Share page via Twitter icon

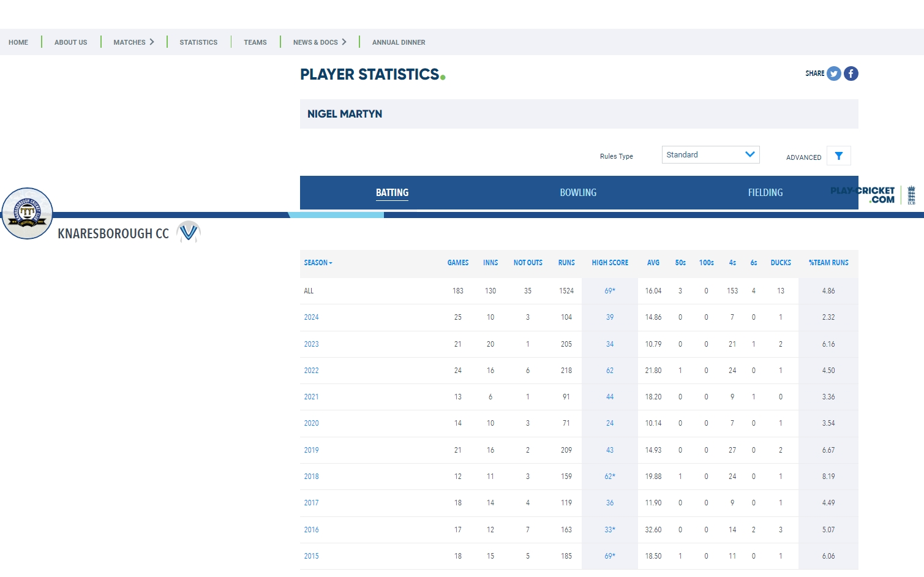[x=833, y=74]
